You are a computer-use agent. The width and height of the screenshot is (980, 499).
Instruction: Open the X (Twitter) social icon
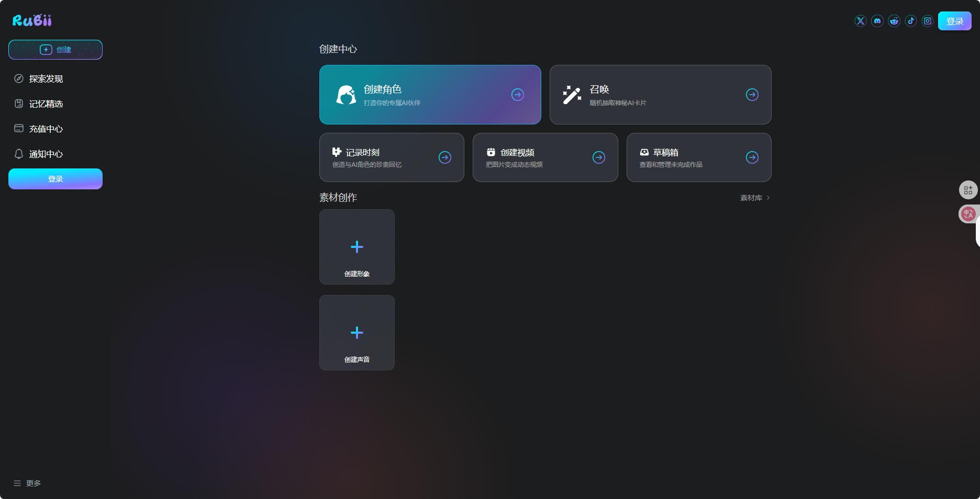coord(860,21)
